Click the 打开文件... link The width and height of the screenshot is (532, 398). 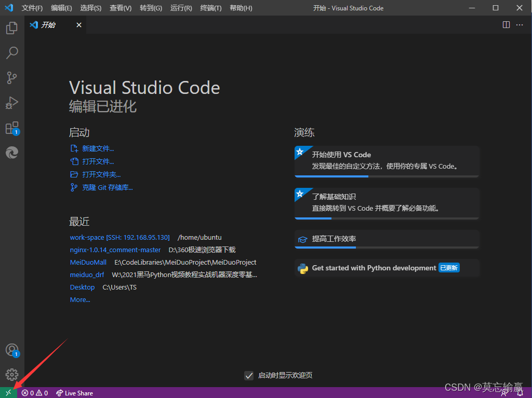point(98,161)
